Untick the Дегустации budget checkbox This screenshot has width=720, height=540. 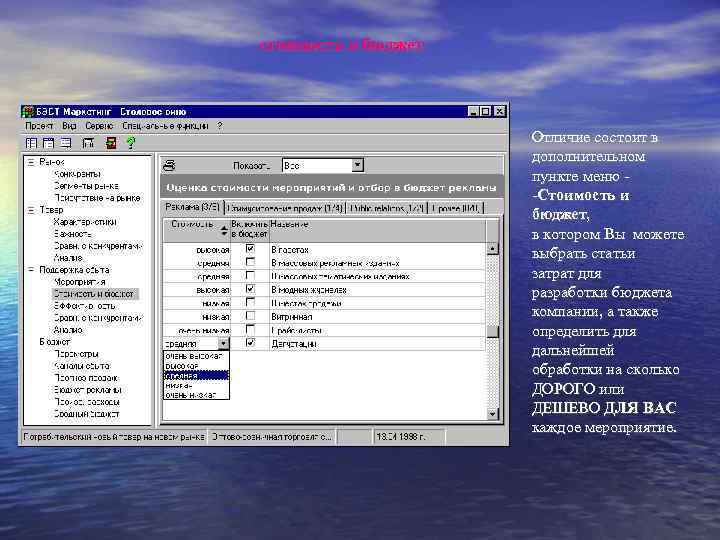tap(250, 343)
